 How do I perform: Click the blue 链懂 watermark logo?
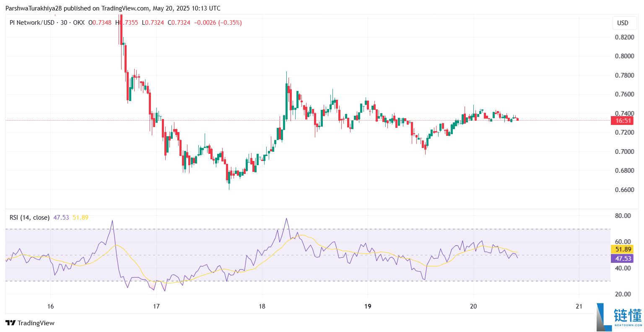point(619,317)
